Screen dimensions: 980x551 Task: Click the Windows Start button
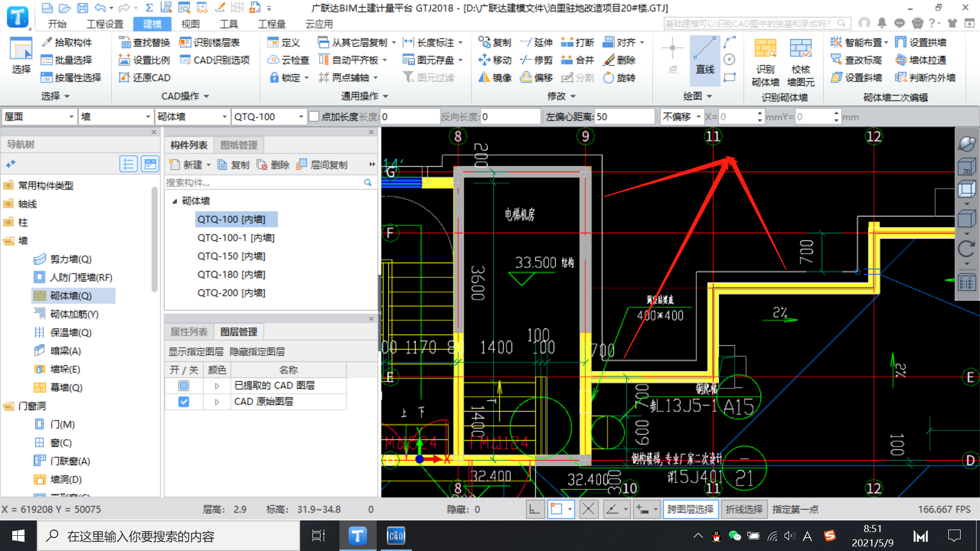pyautogui.click(x=18, y=536)
